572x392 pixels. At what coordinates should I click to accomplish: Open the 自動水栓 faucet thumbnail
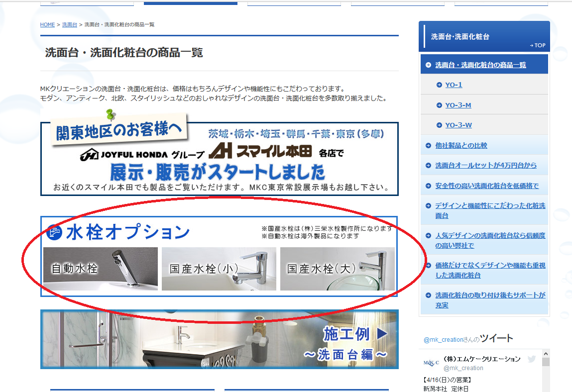coord(101,269)
